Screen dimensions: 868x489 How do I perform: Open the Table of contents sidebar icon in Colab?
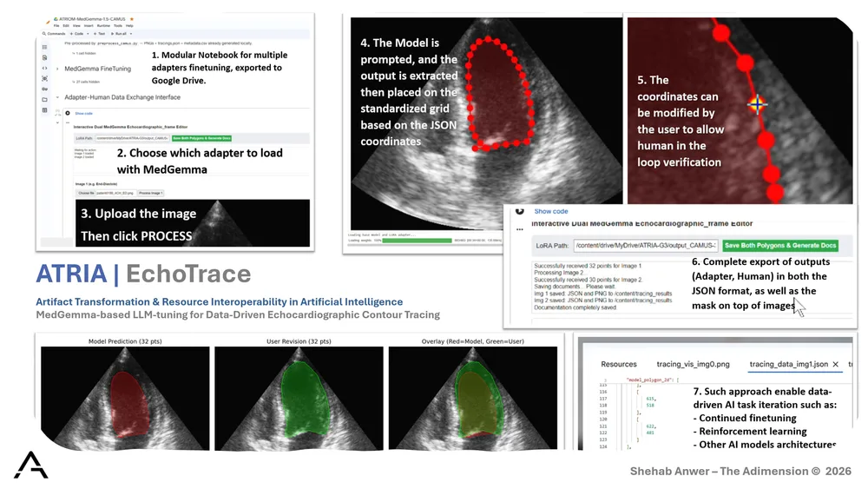(x=45, y=47)
